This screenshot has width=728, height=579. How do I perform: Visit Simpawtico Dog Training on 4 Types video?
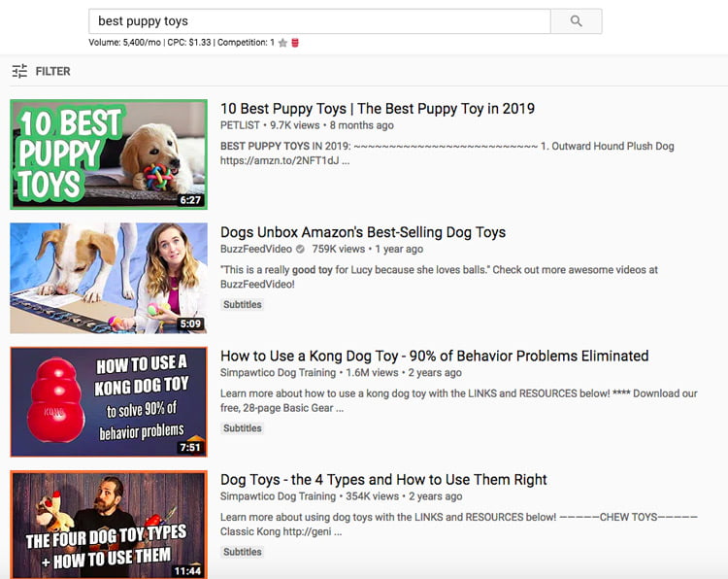coord(279,496)
